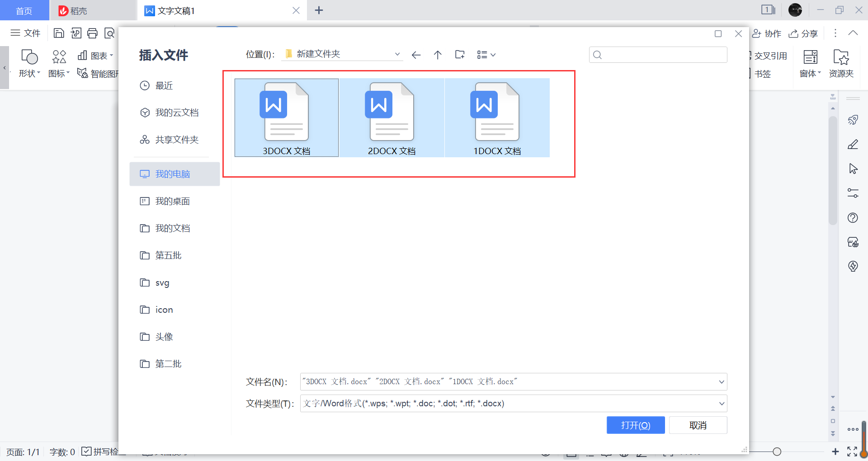Click the help question mark icon
The width and height of the screenshot is (868, 461).
[x=853, y=218]
